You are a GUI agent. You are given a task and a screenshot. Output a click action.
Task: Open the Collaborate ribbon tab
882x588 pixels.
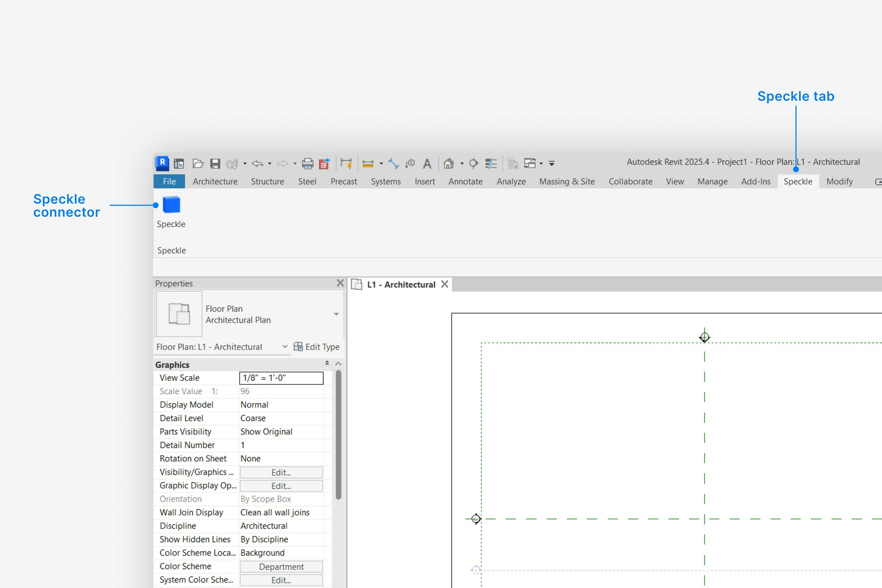[631, 181]
